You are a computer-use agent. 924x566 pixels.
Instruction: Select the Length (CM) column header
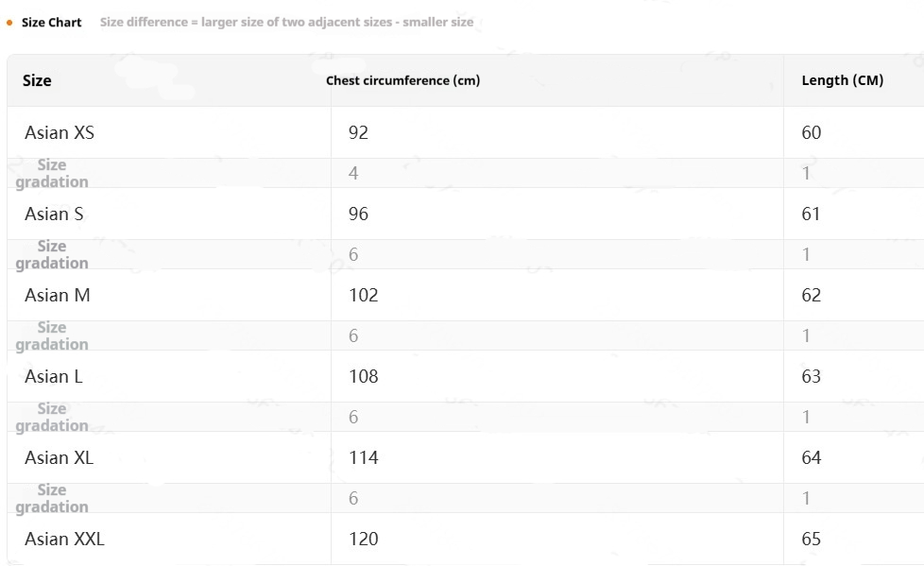pyautogui.click(x=843, y=80)
